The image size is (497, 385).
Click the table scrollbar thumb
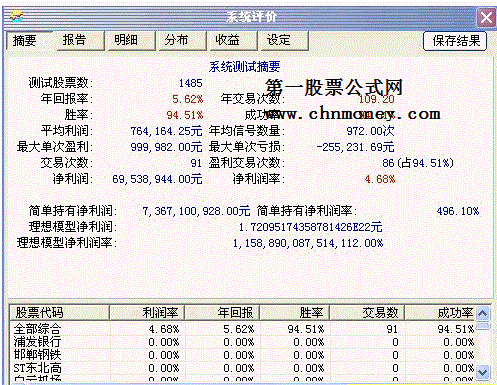point(483,326)
